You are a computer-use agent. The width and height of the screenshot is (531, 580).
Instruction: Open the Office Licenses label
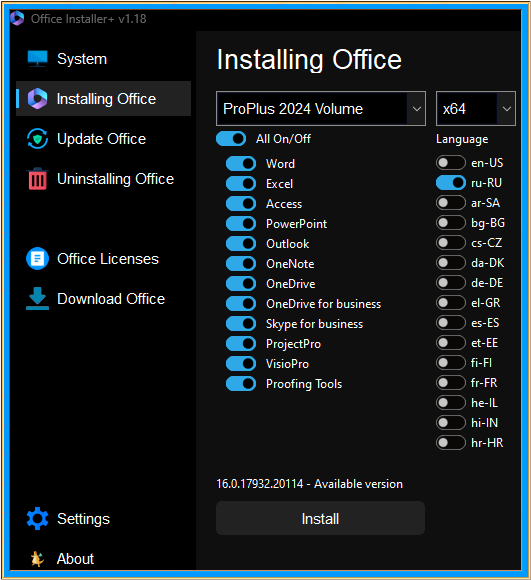108,259
